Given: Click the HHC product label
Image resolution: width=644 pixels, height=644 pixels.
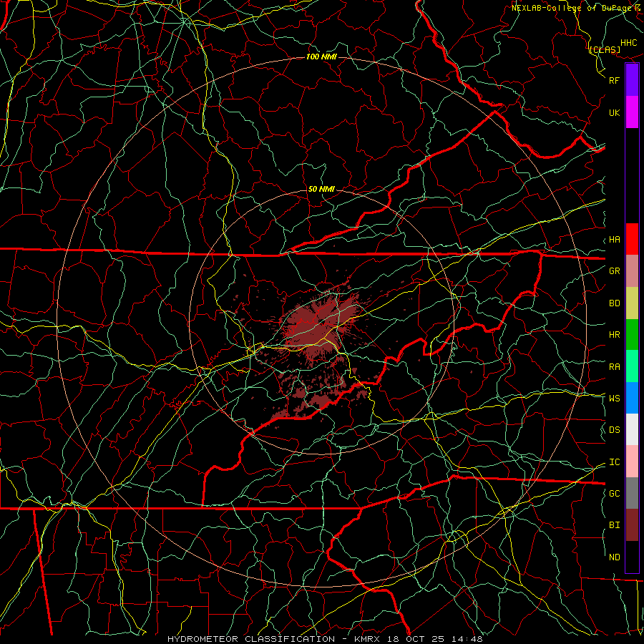Looking at the screenshot, I should [x=629, y=43].
